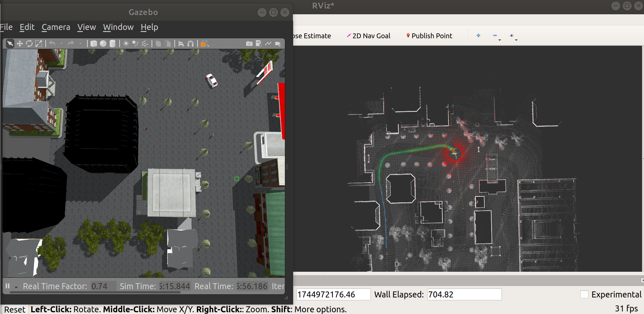The width and height of the screenshot is (644, 314).
Task: Pause the Gazebo simulation
Action: 8,286
